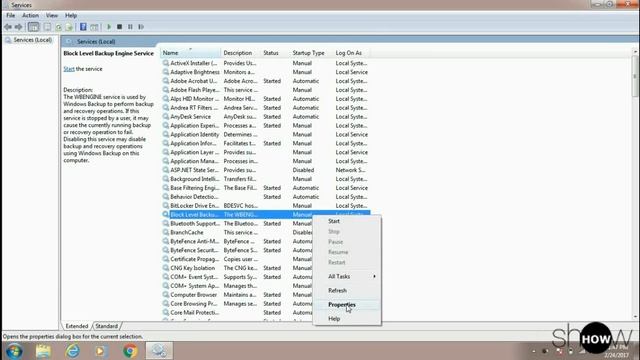The image size is (640, 360).
Task: Click the Pause Service toolbar icon
Action: [130, 27]
